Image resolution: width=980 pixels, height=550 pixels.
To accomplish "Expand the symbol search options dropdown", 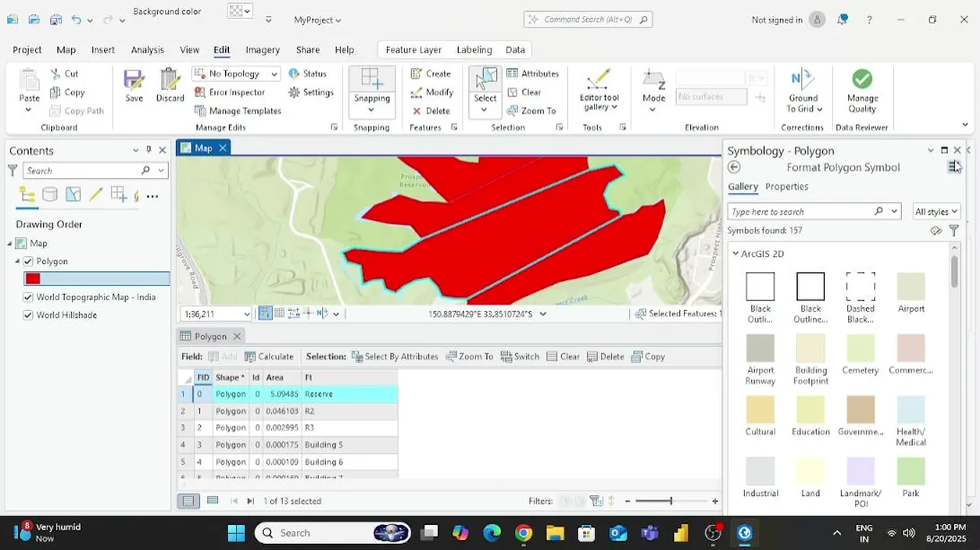I will coord(895,212).
